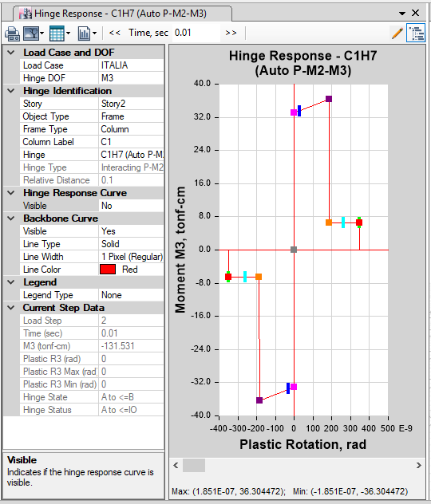The height and width of the screenshot is (504, 431).
Task: Click the gray origin marker on plot
Action: click(294, 250)
